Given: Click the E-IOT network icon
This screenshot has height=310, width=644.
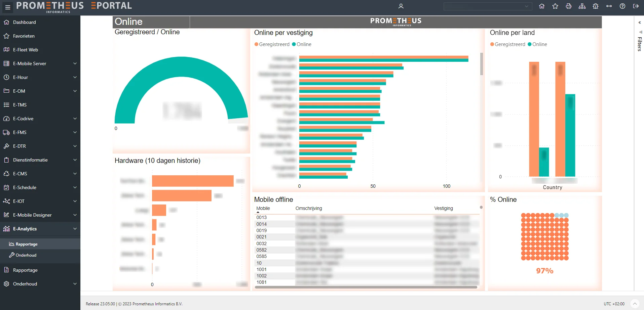Looking at the screenshot, I should [x=6, y=201].
